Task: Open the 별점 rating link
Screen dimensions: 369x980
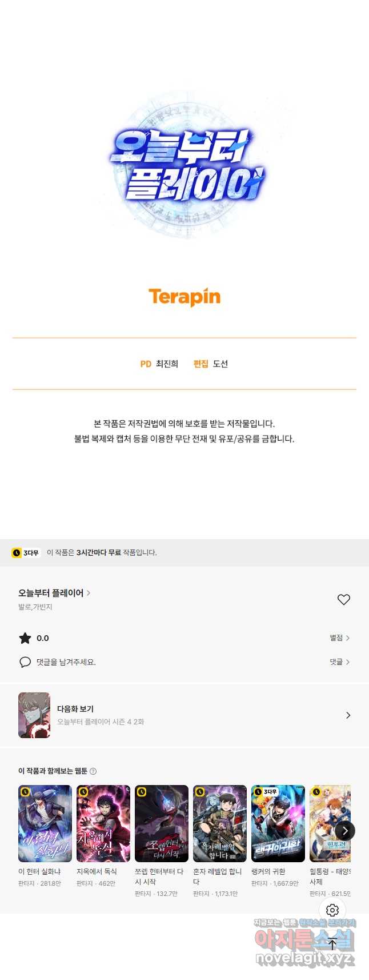Action: [340, 638]
